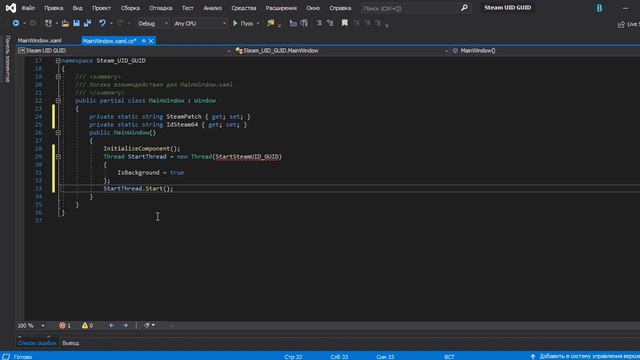Click the warning count icon showing 0

pos(84,325)
